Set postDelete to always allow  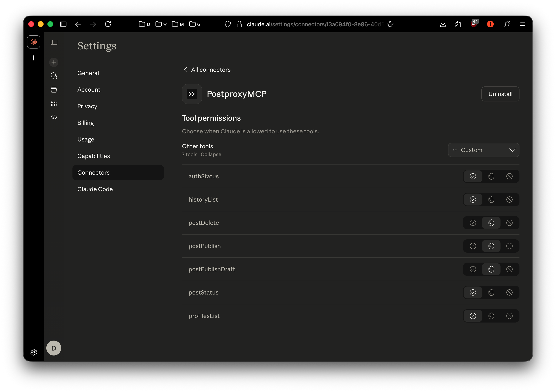click(x=473, y=223)
